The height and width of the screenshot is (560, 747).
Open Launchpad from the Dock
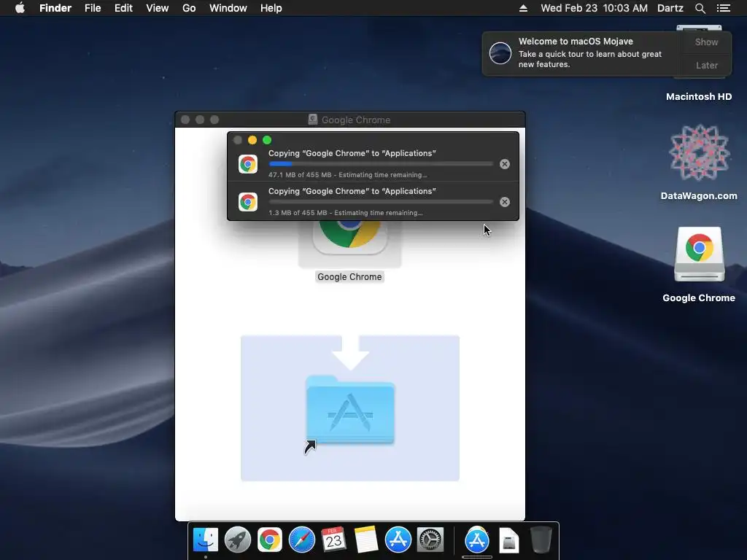[x=237, y=540]
